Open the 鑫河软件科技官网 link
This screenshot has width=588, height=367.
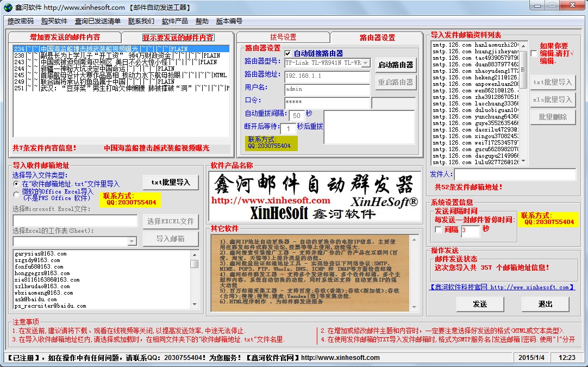[x=502, y=288]
